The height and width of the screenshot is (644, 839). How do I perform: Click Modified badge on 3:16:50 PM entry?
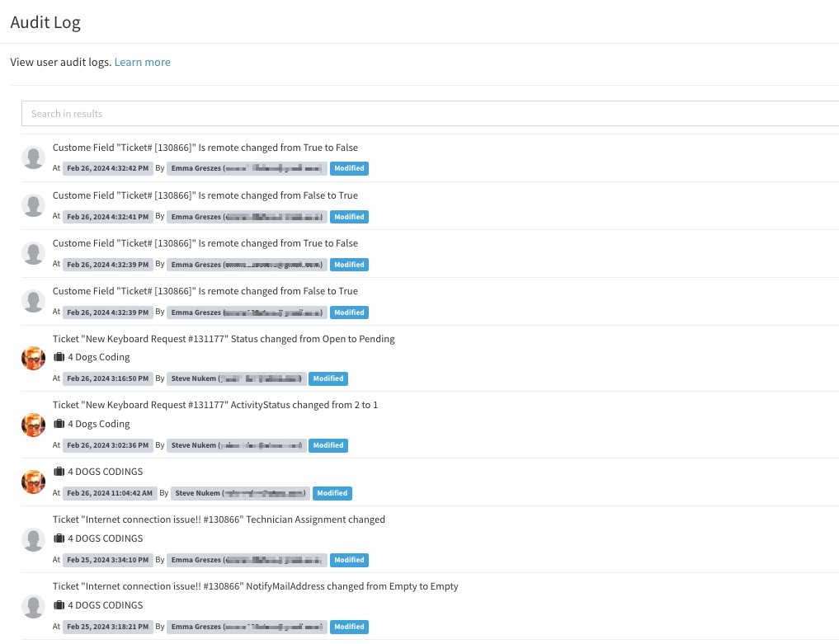pos(328,378)
